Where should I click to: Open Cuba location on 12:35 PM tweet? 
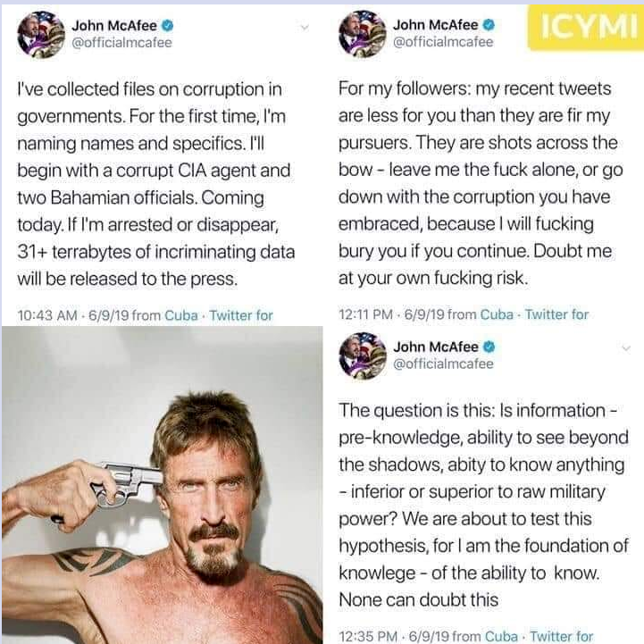pos(501,636)
